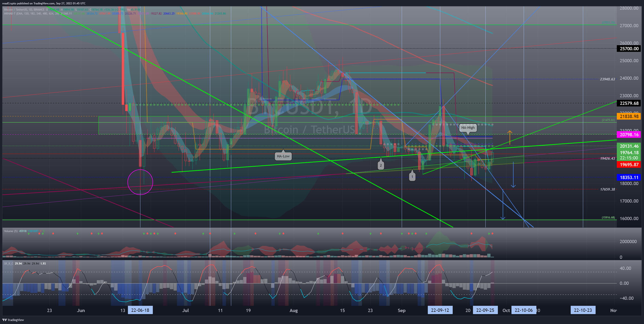644x324 pixels.
Task: Click the 24000.00 price axis tick
Action: (629, 78)
